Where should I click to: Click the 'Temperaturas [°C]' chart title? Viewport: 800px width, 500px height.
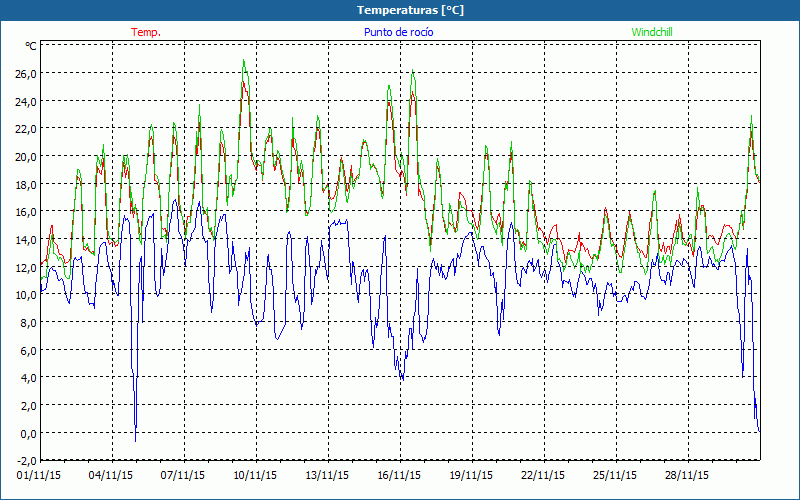pyautogui.click(x=410, y=10)
